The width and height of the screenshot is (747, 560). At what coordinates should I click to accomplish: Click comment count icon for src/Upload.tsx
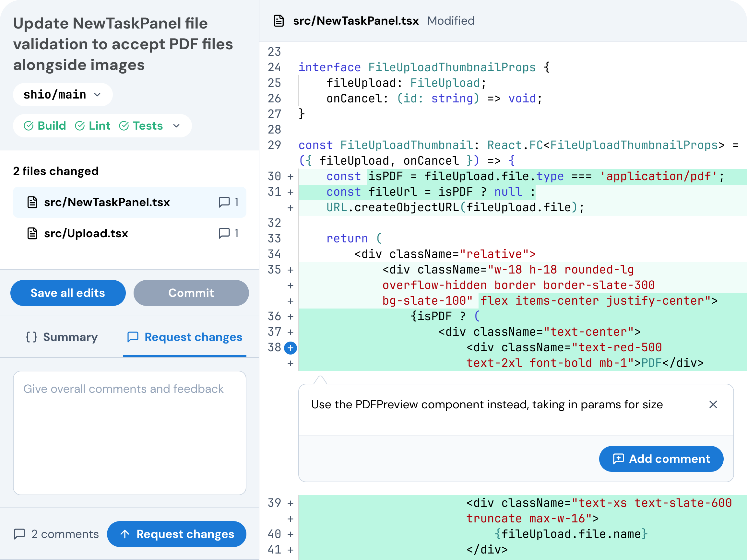(224, 233)
